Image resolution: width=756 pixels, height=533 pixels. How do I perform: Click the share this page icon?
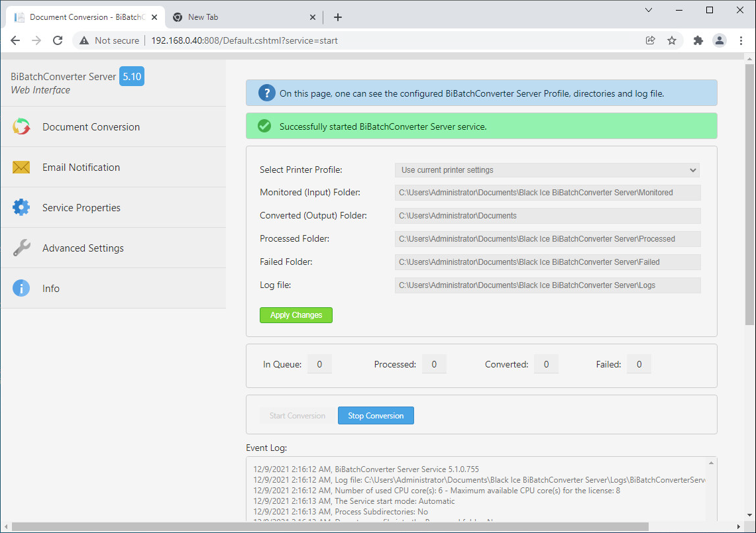click(651, 40)
